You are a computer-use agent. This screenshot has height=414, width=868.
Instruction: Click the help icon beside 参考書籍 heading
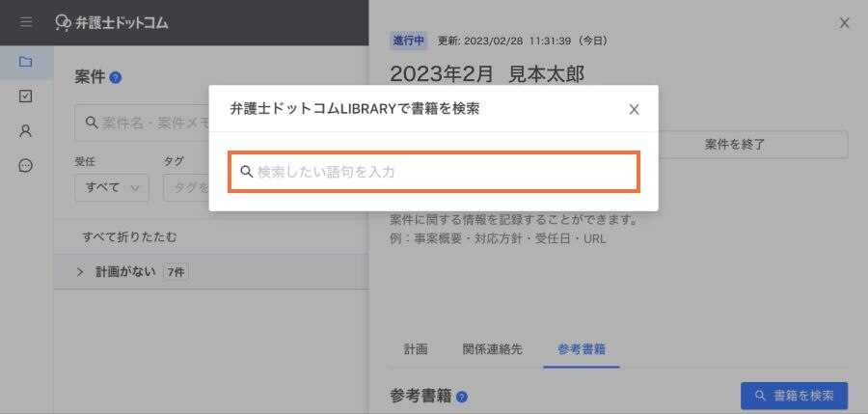click(x=462, y=397)
